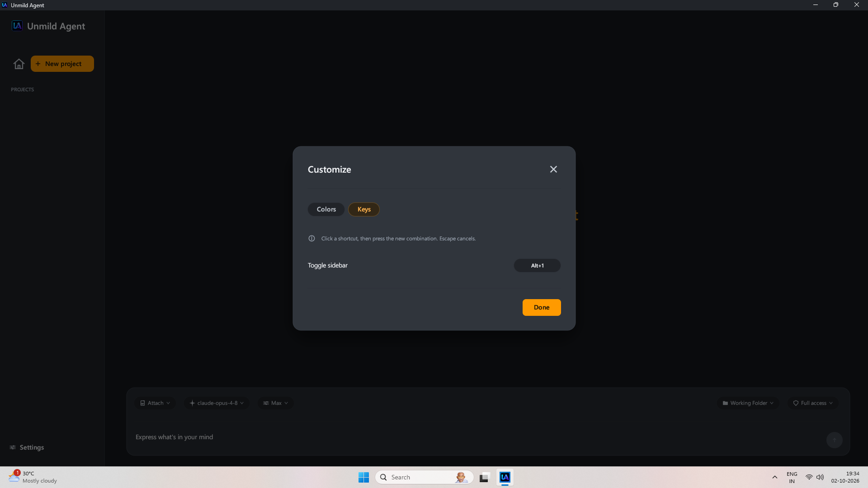This screenshot has width=868, height=488.
Task: Open the Attach dropdown
Action: click(155, 403)
